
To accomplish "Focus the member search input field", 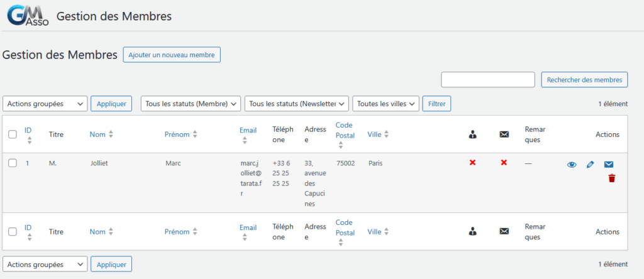I will point(488,80).
